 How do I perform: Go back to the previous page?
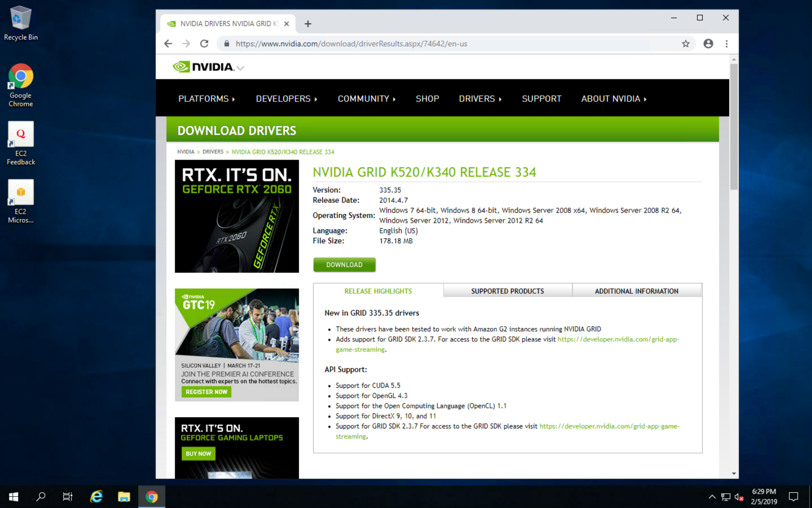tap(168, 44)
